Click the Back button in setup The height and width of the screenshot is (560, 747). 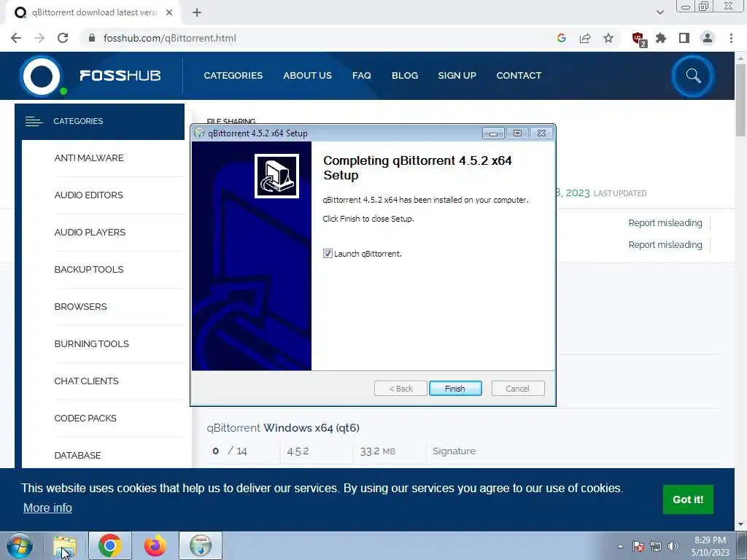tap(400, 389)
